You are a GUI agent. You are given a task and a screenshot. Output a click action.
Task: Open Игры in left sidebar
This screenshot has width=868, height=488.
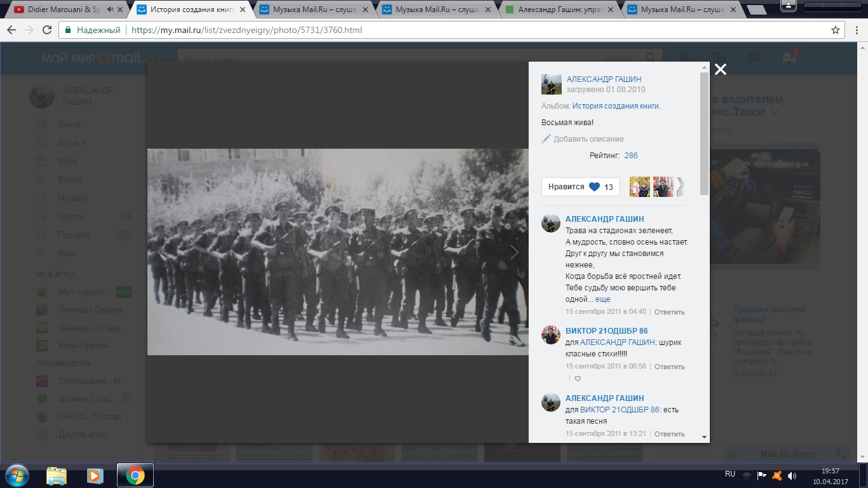coord(67,253)
